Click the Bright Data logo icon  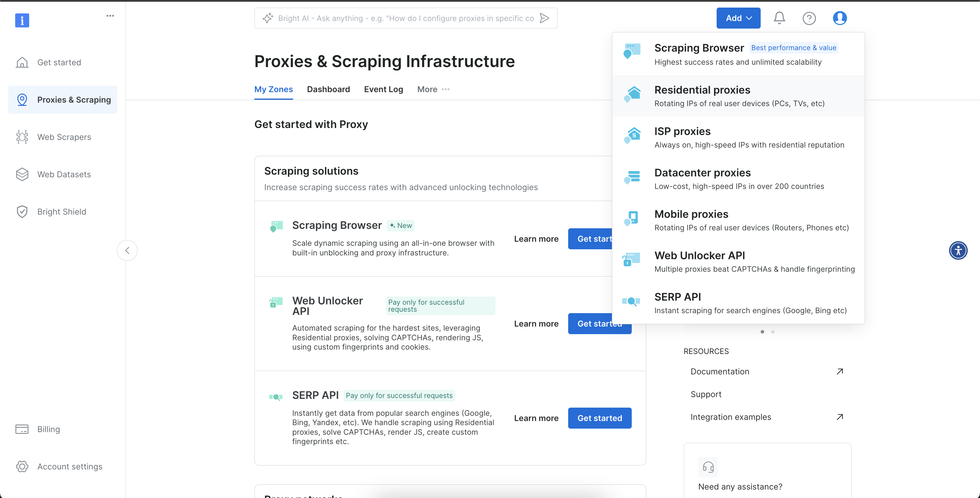pyautogui.click(x=22, y=20)
